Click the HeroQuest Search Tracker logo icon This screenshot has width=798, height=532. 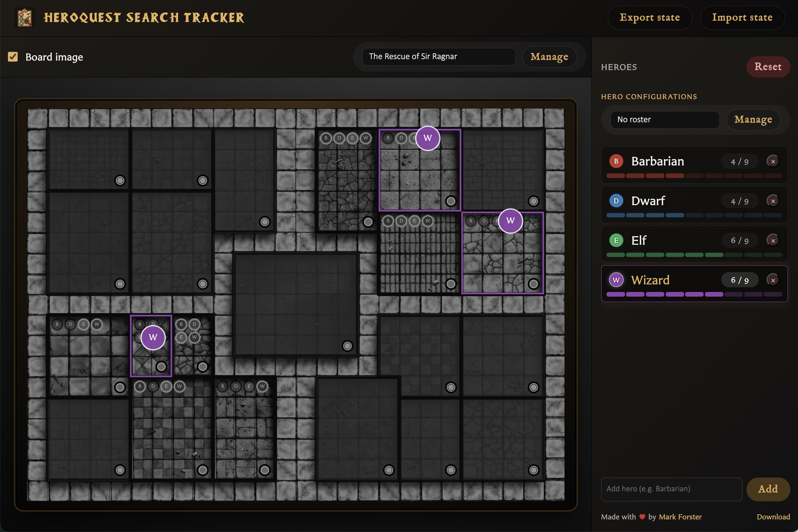(x=25, y=18)
